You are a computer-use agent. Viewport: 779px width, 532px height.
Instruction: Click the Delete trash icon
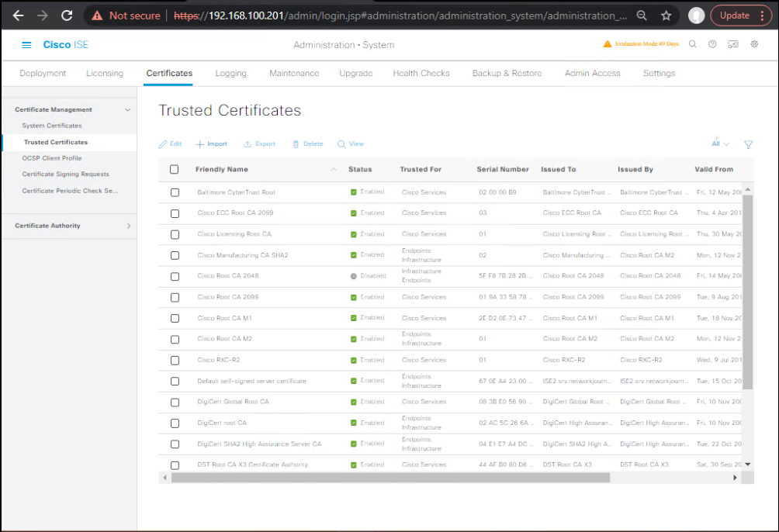coord(296,144)
